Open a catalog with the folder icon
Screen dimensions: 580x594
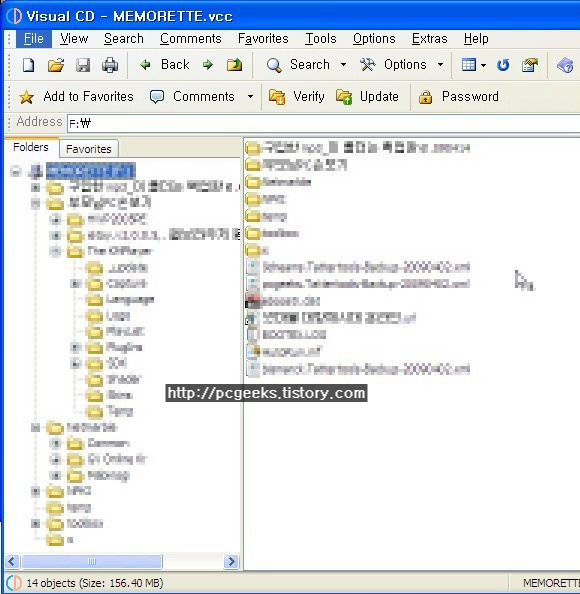pos(56,65)
